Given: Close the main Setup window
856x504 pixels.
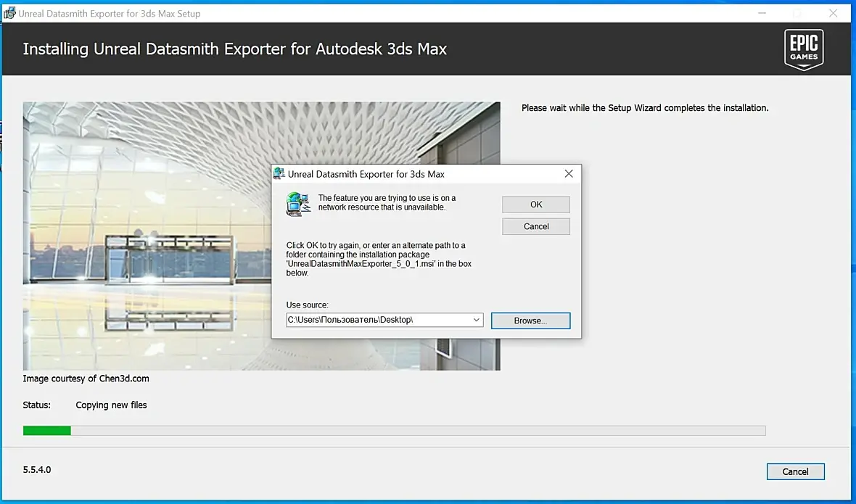Looking at the screenshot, I should point(833,13).
